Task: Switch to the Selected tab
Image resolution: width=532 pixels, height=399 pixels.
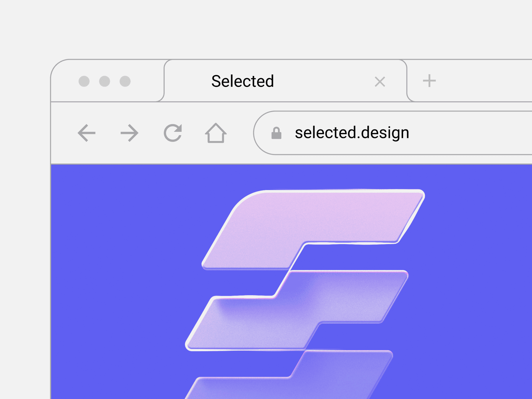Action: click(285, 81)
